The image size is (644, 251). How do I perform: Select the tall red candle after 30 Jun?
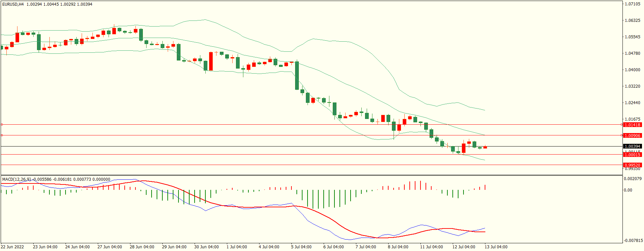point(211,61)
